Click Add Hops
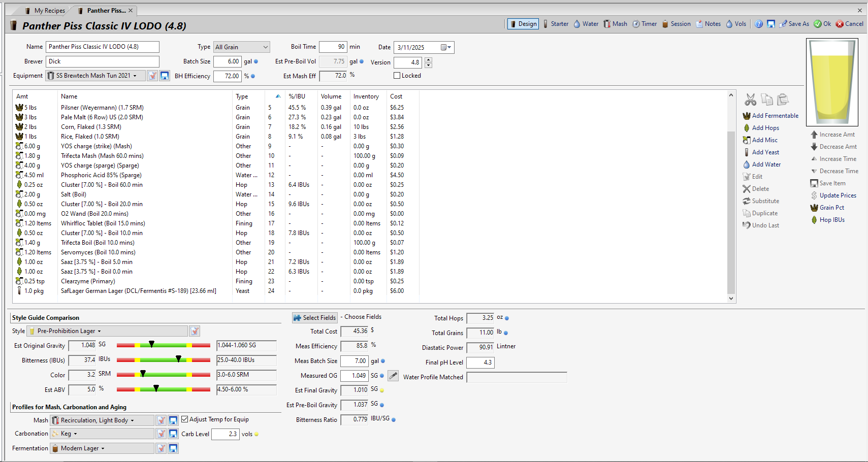 pyautogui.click(x=761, y=128)
